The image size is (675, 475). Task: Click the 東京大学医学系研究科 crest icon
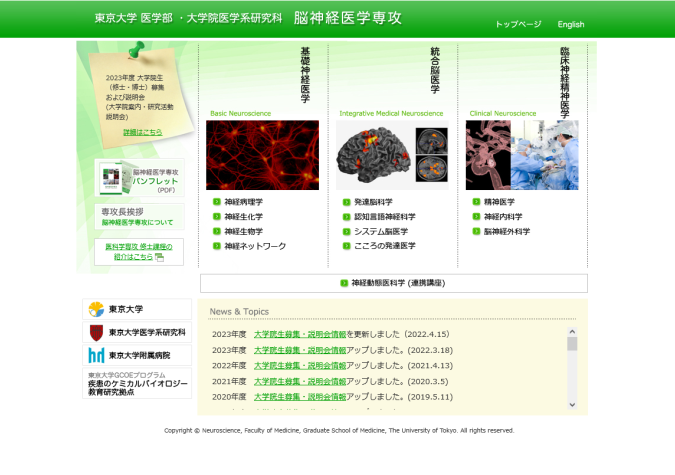(x=96, y=332)
